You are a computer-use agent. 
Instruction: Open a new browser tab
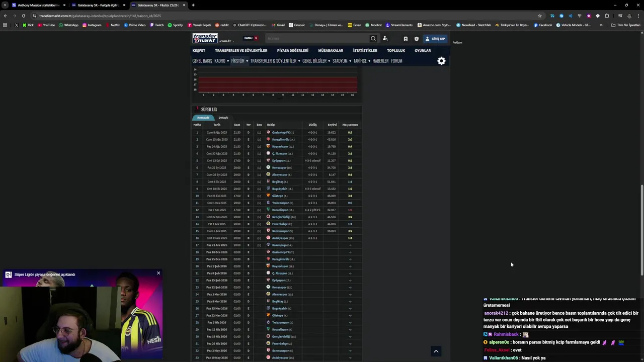[x=193, y=5]
